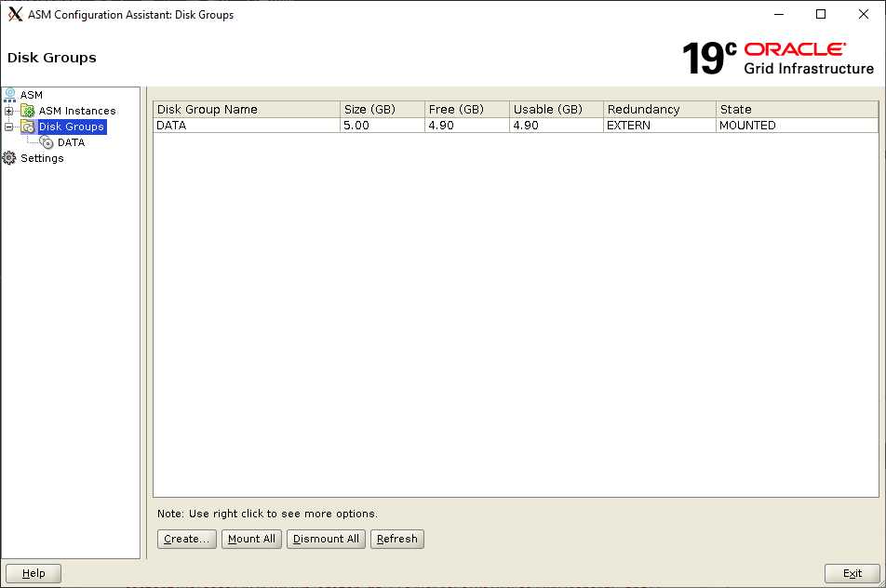Sort by Disk Group Name column header
This screenshot has width=886, height=588.
tap(247, 109)
